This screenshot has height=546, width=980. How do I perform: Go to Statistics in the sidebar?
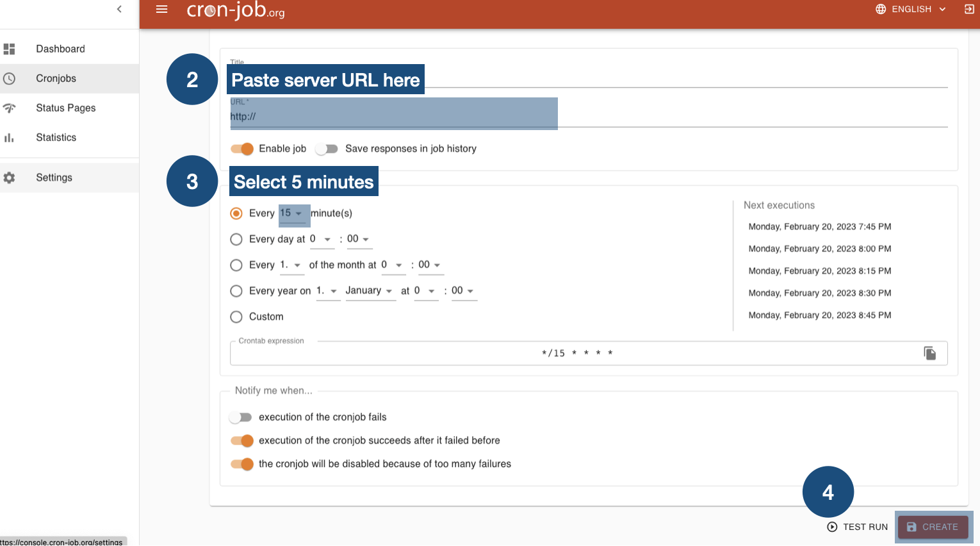[x=56, y=137]
